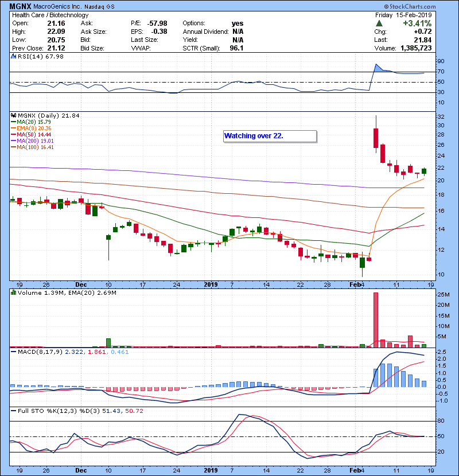Screen dimensions: 459x476
Task: Click the VWAP label
Action: [141, 48]
